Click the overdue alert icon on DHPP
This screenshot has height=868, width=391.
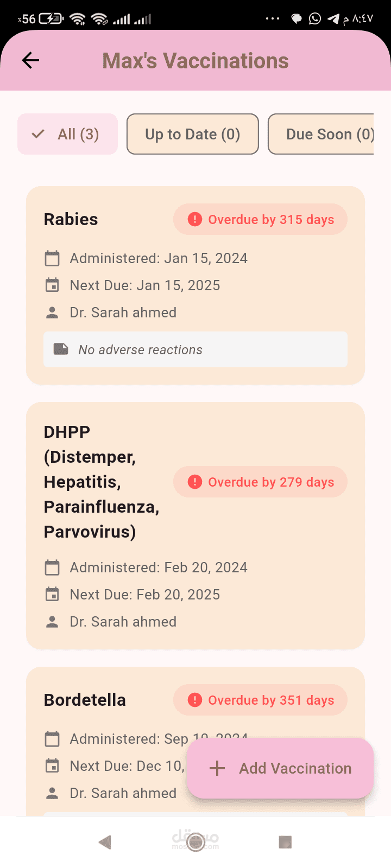(194, 482)
